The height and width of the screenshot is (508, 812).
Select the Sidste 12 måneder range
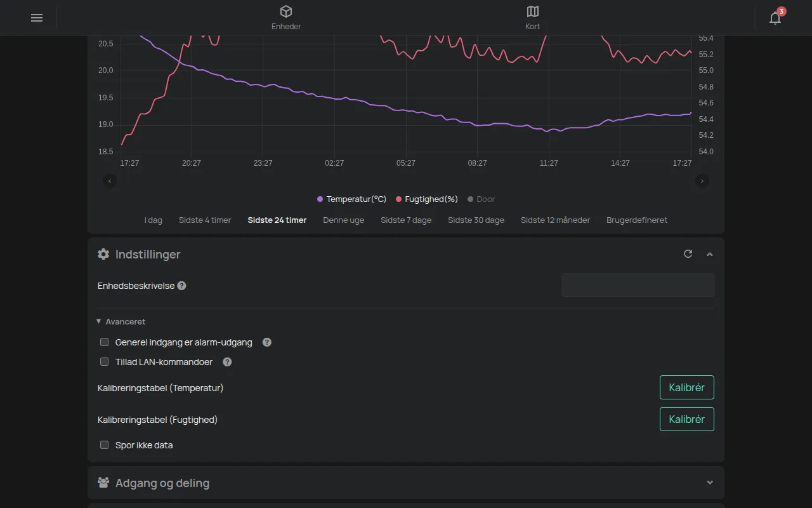click(556, 220)
